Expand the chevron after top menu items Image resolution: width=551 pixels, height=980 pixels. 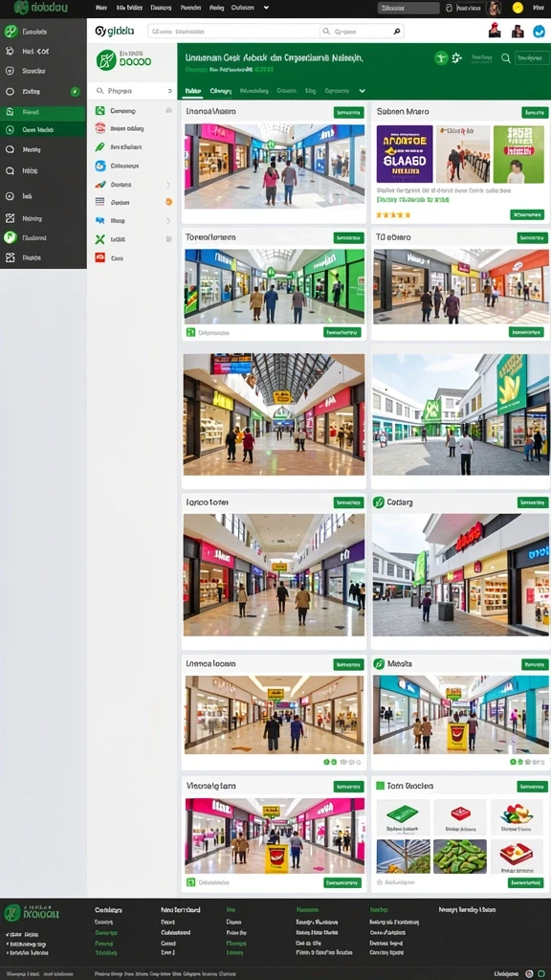266,8
